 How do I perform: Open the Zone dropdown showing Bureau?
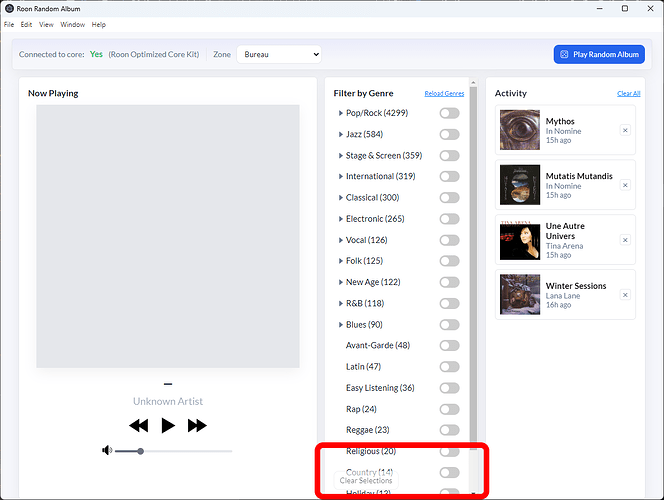click(278, 54)
